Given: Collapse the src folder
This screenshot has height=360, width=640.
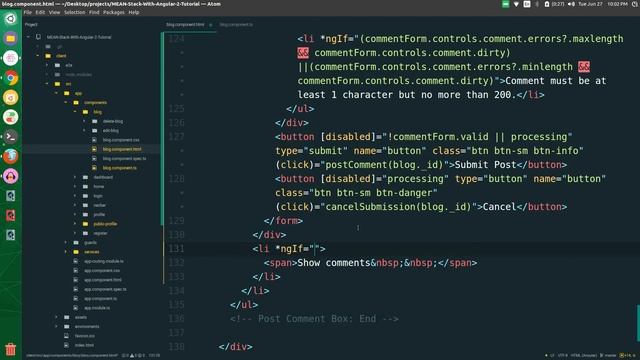Looking at the screenshot, I should (47, 84).
